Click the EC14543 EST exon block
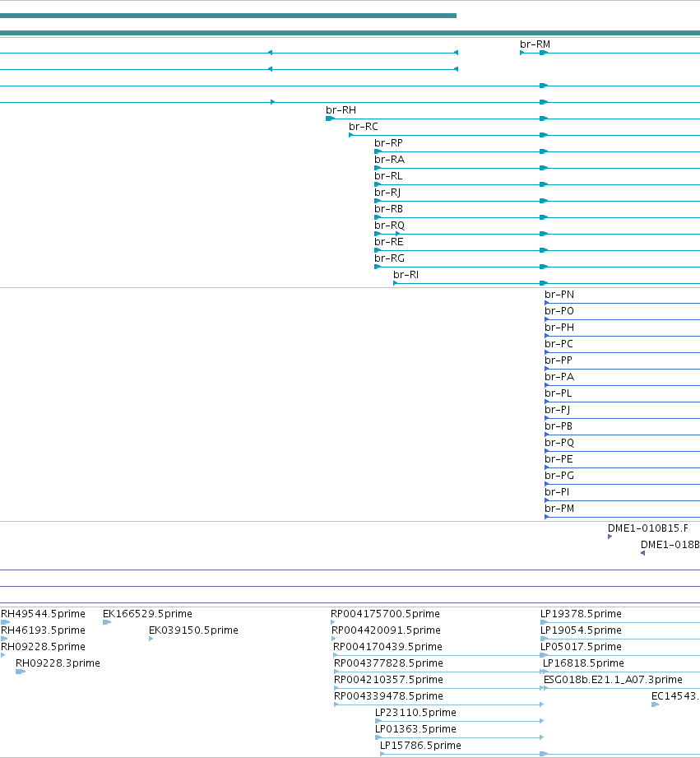 655,705
